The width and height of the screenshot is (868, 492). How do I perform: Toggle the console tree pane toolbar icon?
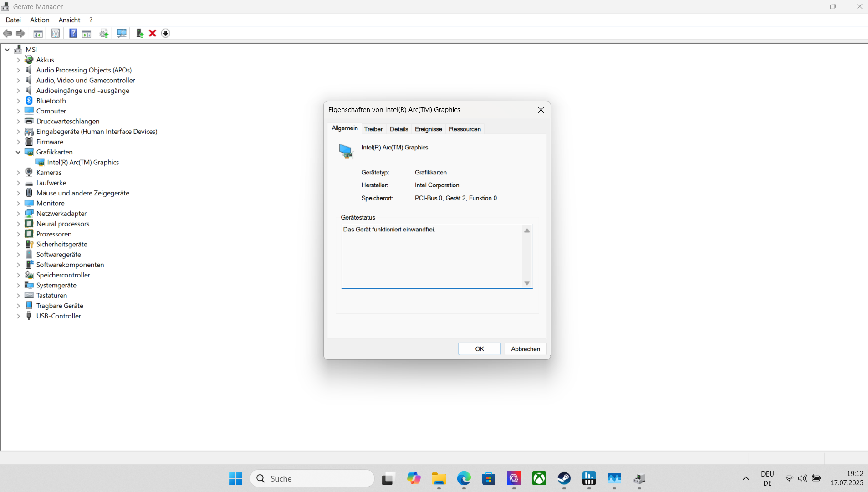click(x=38, y=33)
